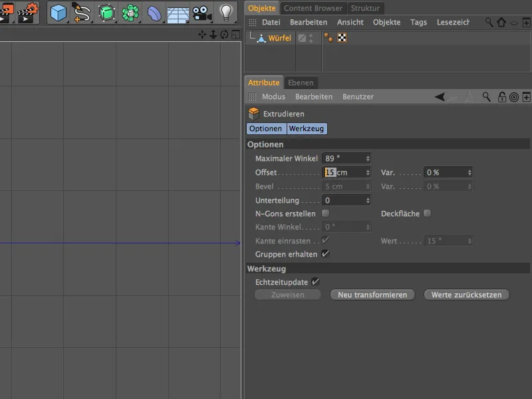Adjust Offset Var. percent stepper arrows
532x399 pixels.
(x=469, y=172)
